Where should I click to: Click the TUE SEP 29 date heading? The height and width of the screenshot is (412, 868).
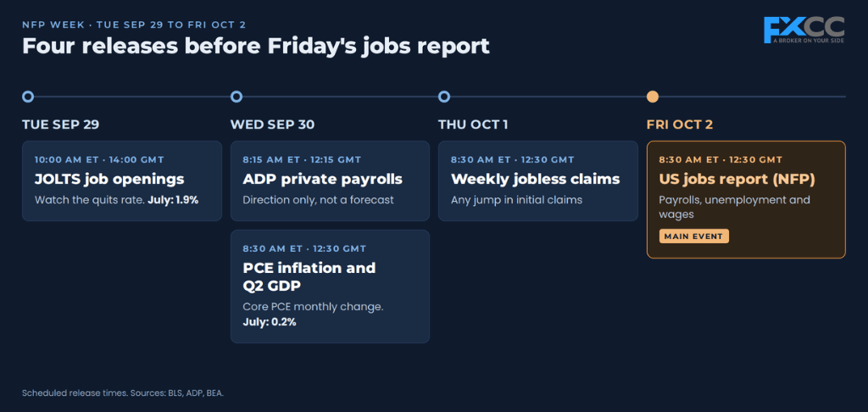(61, 125)
